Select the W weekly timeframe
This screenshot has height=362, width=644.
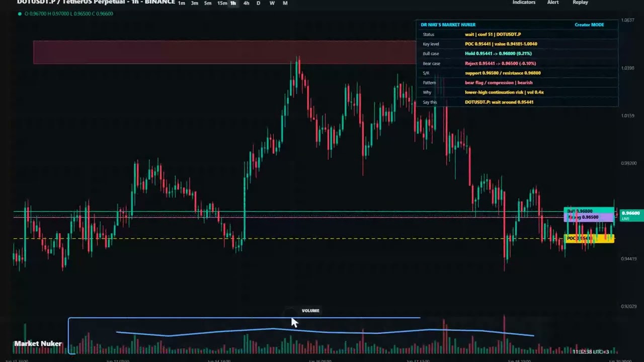[x=272, y=3]
